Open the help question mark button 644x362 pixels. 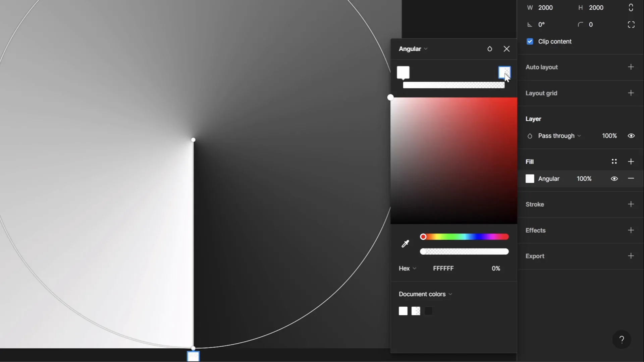coord(622,339)
